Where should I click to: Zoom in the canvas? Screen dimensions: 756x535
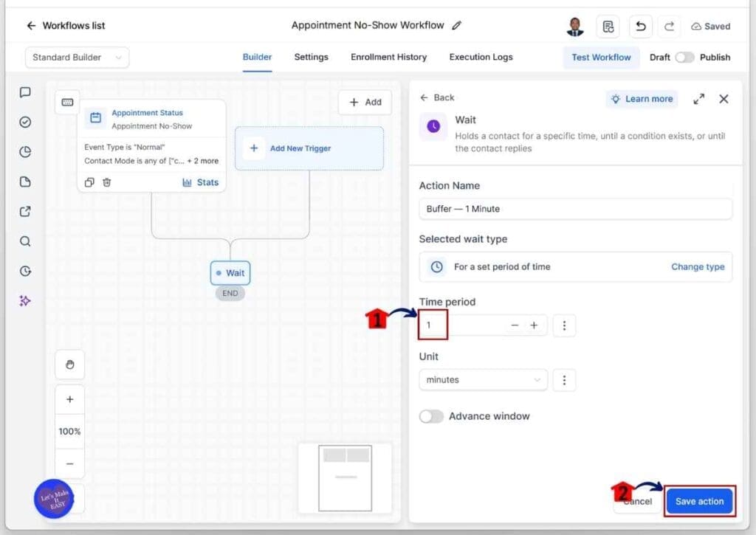point(70,399)
